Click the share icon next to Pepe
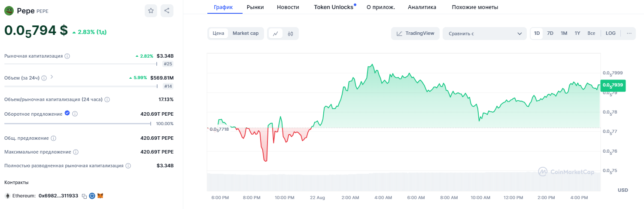The height and width of the screenshot is (209, 644). click(167, 11)
